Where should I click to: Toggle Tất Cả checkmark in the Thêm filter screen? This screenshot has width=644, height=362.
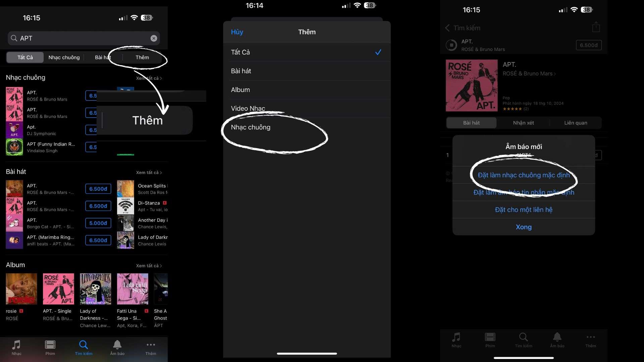[378, 52]
